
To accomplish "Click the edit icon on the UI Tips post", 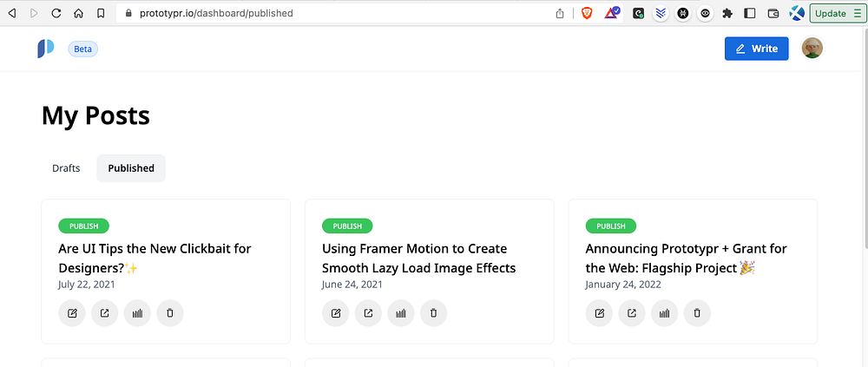I will tap(72, 313).
